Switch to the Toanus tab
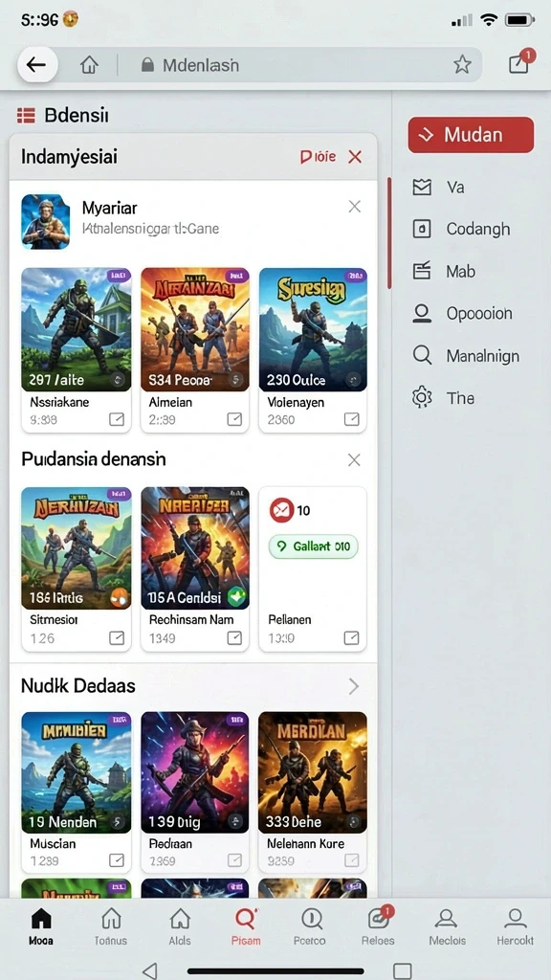The height and width of the screenshot is (980, 551). point(111,926)
